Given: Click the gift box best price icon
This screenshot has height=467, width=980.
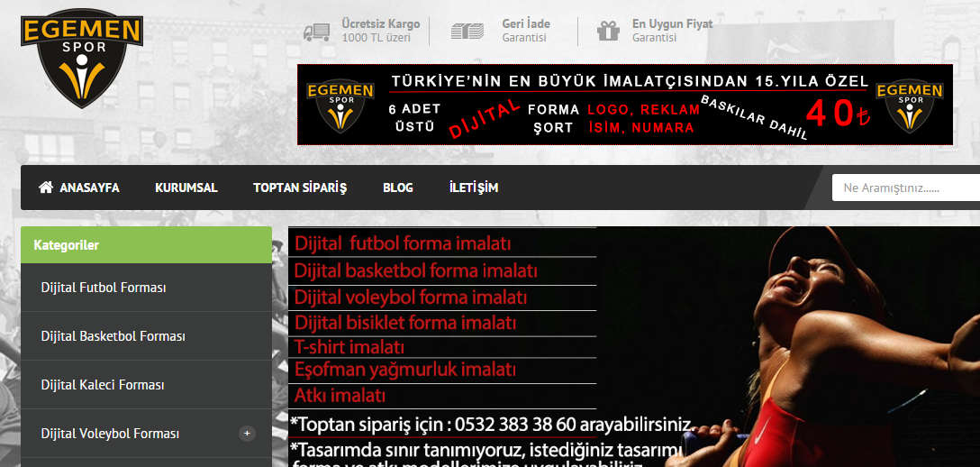Looking at the screenshot, I should (608, 30).
